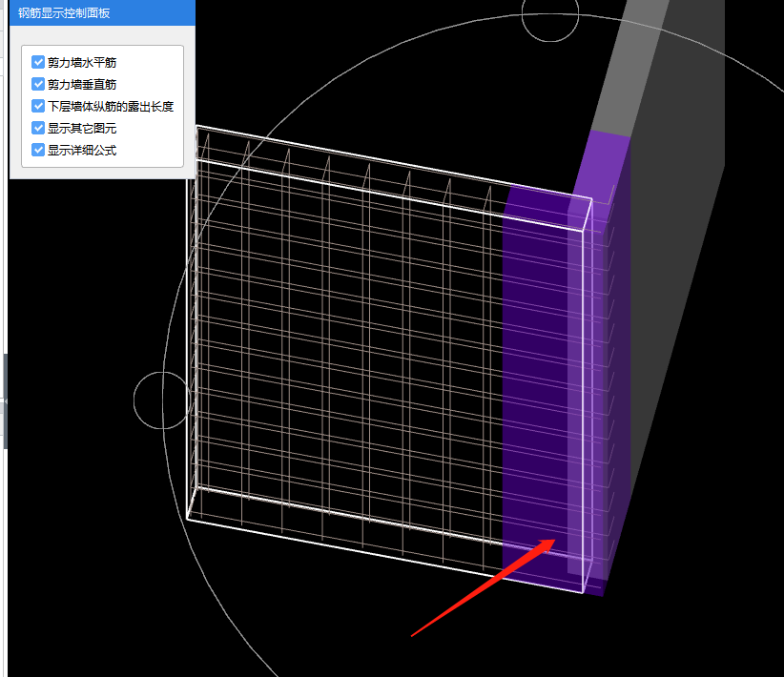The width and height of the screenshot is (784, 677).
Task: Toggle the 剪力墙垂直筋 checkbox
Action: (x=38, y=84)
